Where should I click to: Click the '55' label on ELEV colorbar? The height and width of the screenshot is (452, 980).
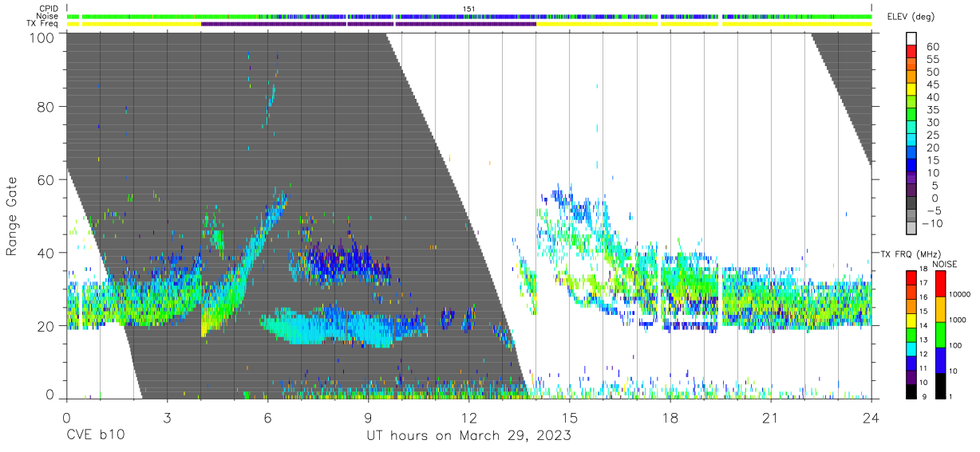click(933, 60)
